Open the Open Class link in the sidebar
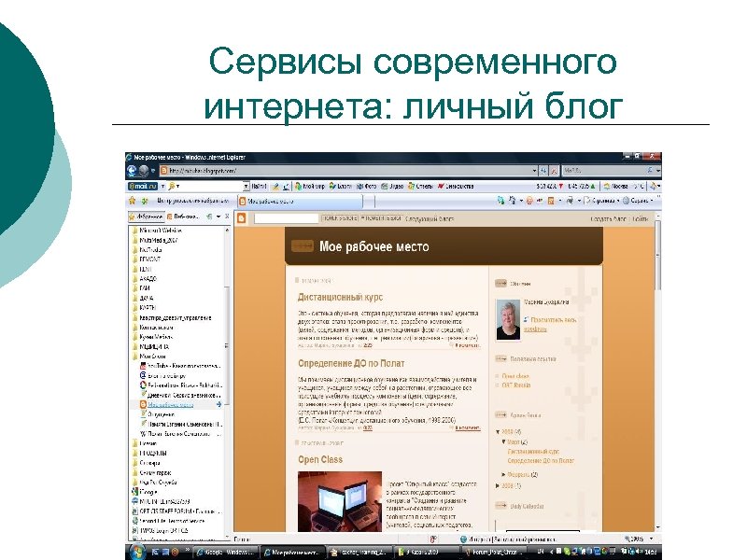The width and height of the screenshot is (747, 560). tap(516, 375)
